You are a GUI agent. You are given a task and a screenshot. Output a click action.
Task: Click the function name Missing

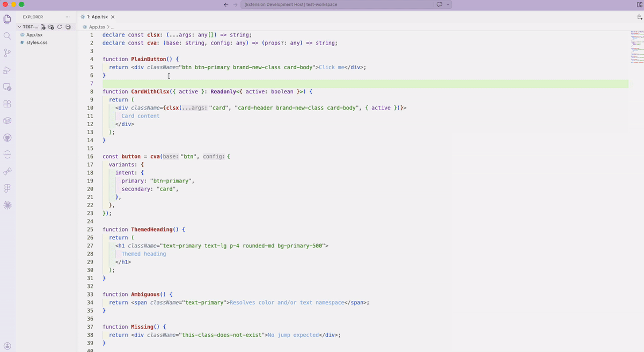pos(142,327)
